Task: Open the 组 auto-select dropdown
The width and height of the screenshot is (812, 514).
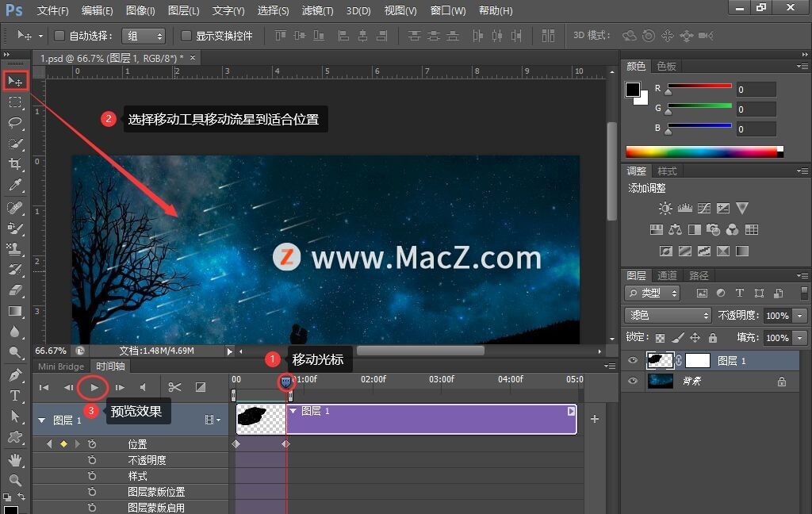Action: pos(144,36)
